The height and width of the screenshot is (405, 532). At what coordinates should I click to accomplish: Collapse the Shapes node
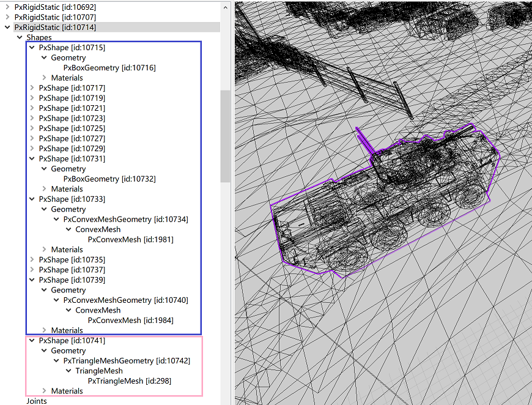20,37
